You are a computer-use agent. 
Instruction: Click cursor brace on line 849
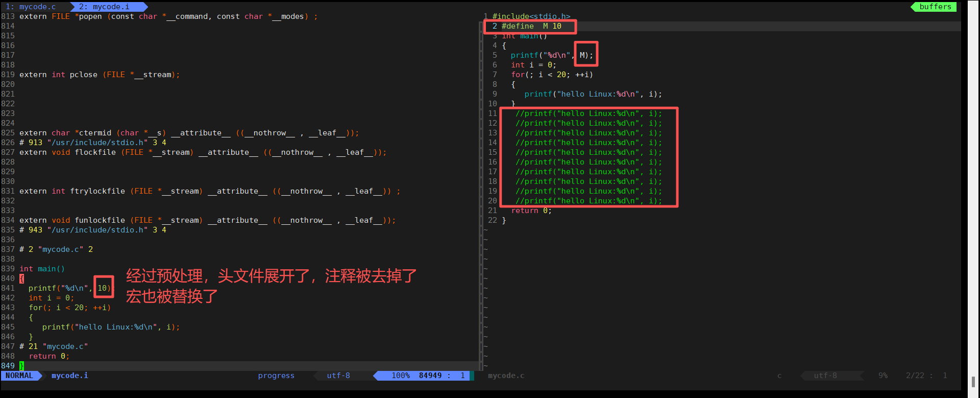click(x=21, y=366)
